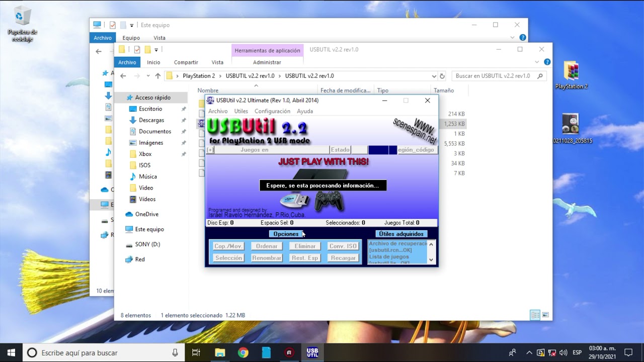644x362 pixels.
Task: Open recent locations dropdown arrow
Action: coord(148,76)
